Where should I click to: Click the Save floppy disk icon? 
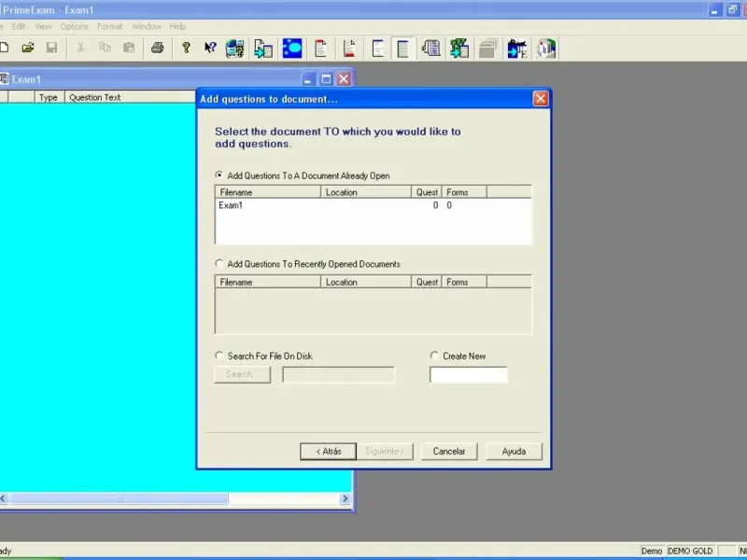(51, 48)
